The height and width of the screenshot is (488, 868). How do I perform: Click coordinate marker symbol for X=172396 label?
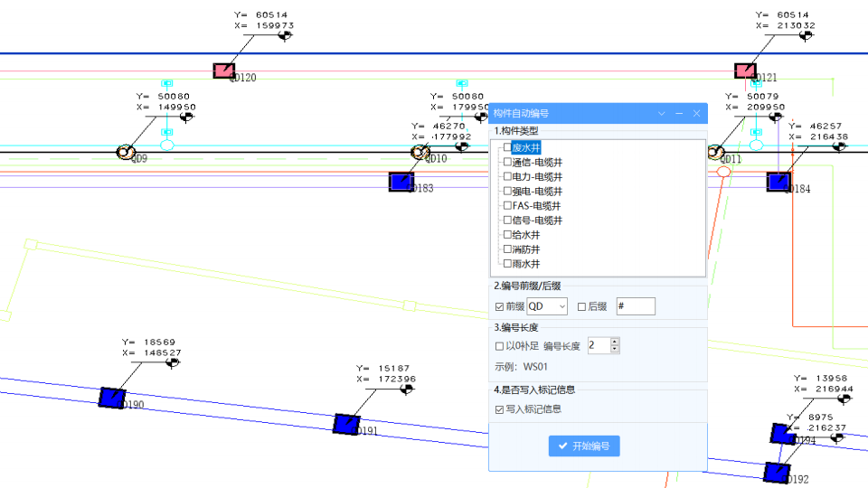(406, 389)
